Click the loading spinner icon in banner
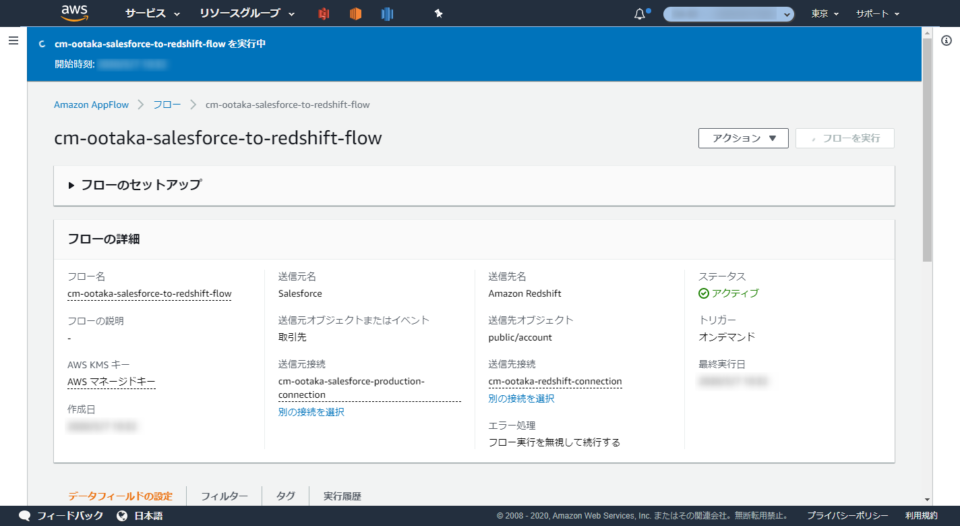The image size is (960, 526). pyautogui.click(x=42, y=44)
